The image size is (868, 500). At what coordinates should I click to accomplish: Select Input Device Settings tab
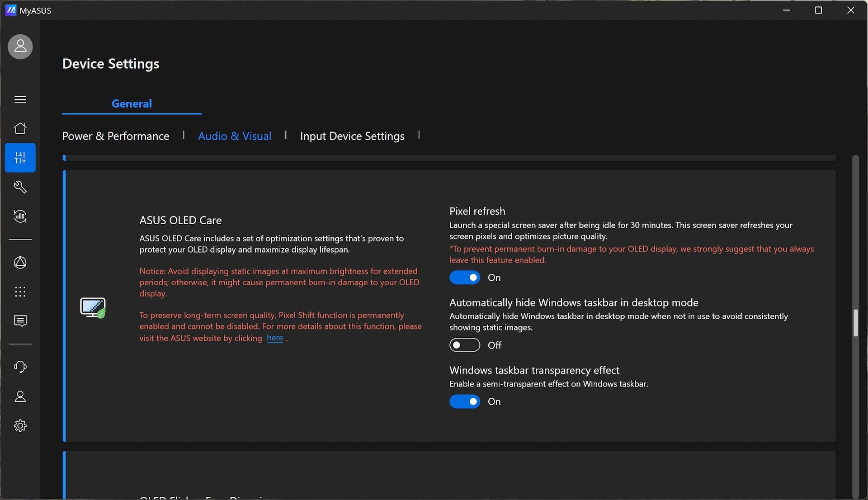(352, 135)
